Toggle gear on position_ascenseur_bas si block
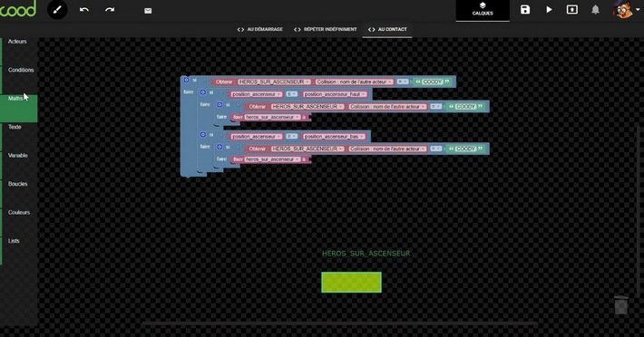The width and height of the screenshot is (644, 337). pyautogui.click(x=203, y=134)
